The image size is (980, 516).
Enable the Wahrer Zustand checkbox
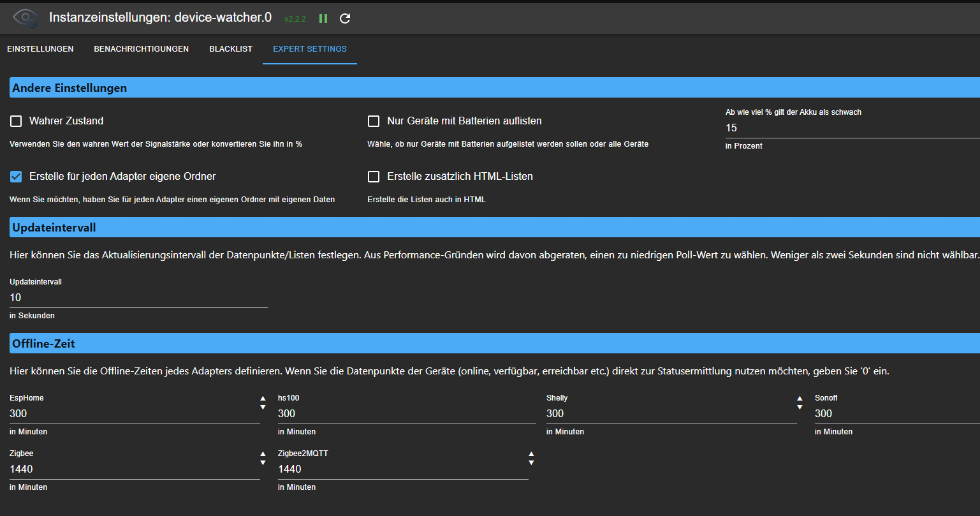[x=16, y=121]
